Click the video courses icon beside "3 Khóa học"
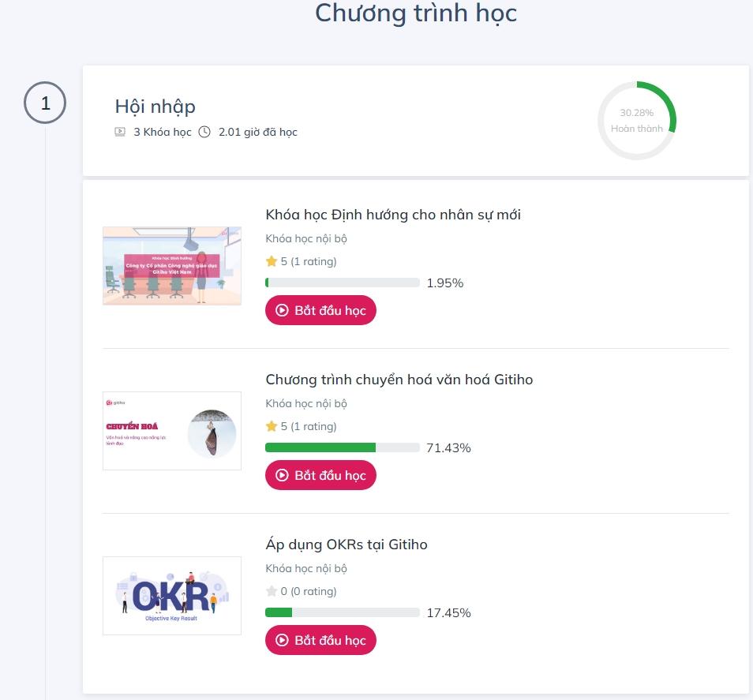The height and width of the screenshot is (700, 753). (119, 131)
